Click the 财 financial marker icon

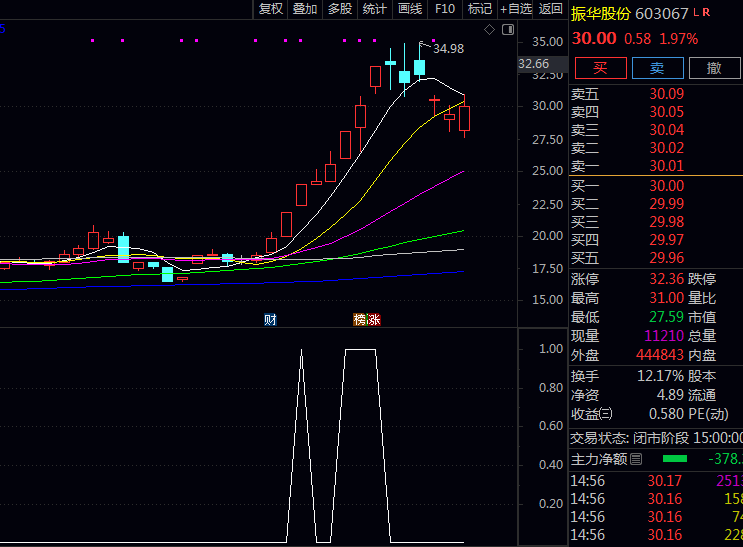[270, 320]
